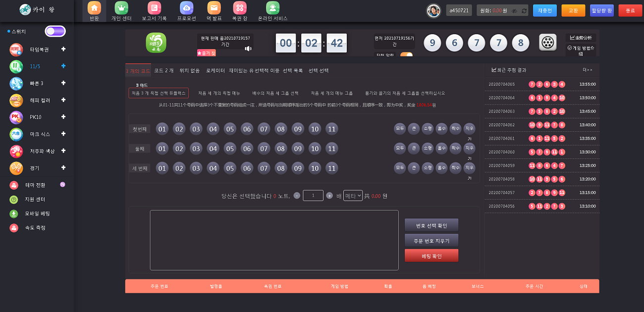Click the refresh balance icon

tap(524, 11)
